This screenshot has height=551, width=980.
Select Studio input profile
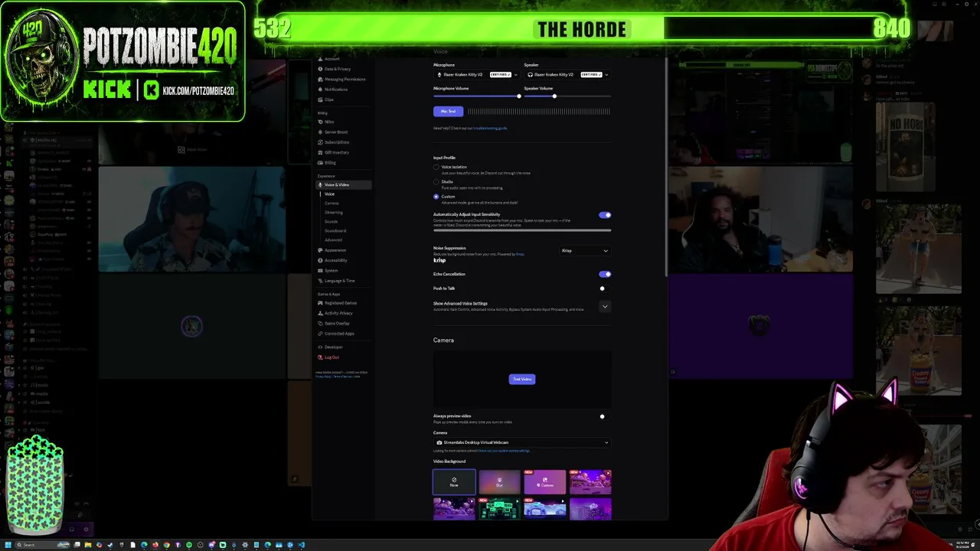point(436,182)
